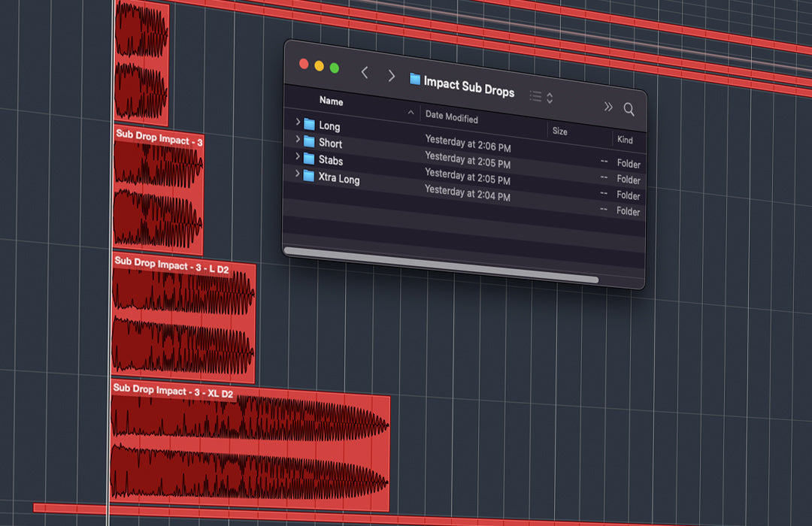Screen dimensions: 812x526
Task: Show more toolbar items via double chevron
Action: tap(608, 107)
